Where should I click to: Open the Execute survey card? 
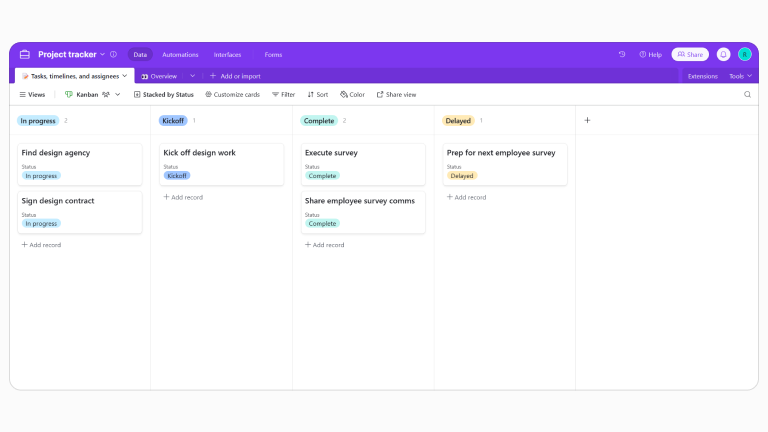[x=363, y=164]
